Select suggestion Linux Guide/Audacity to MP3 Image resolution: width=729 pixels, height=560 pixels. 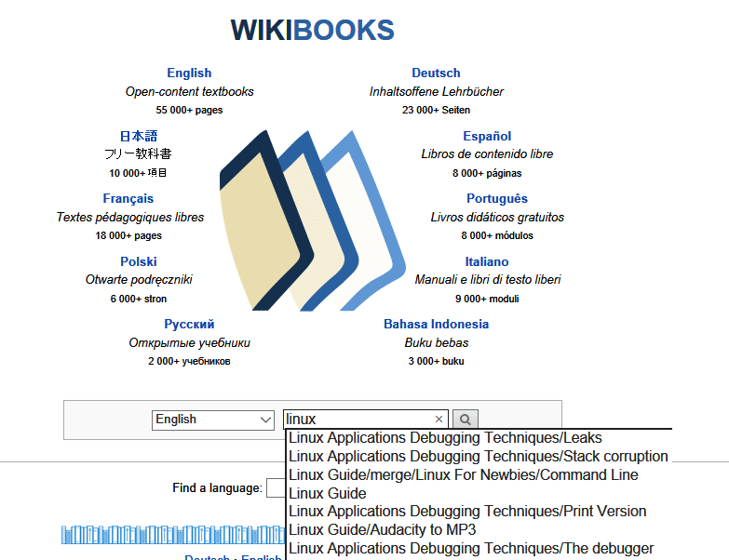(x=382, y=530)
